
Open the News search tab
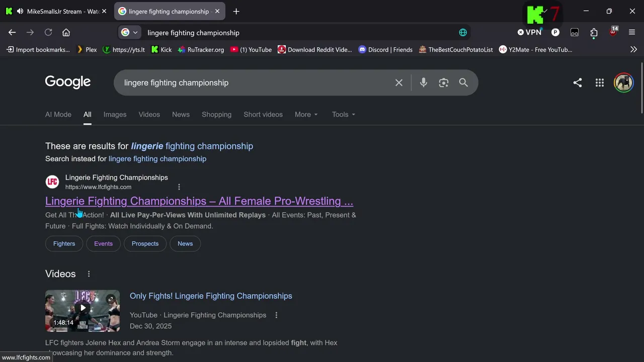coord(181,114)
